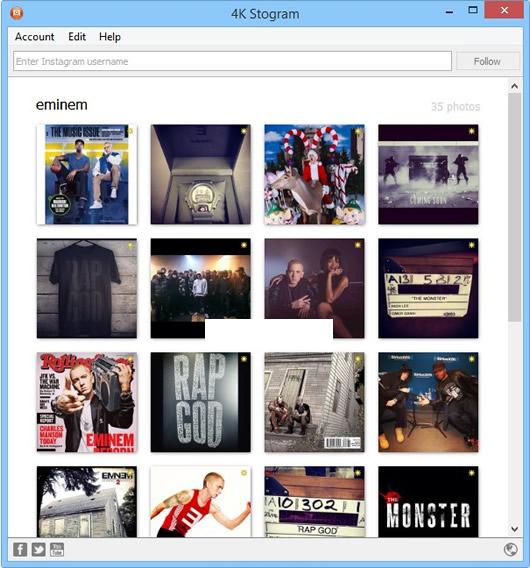
Task: Click the vertical scrollbar thumb
Action: point(514,207)
